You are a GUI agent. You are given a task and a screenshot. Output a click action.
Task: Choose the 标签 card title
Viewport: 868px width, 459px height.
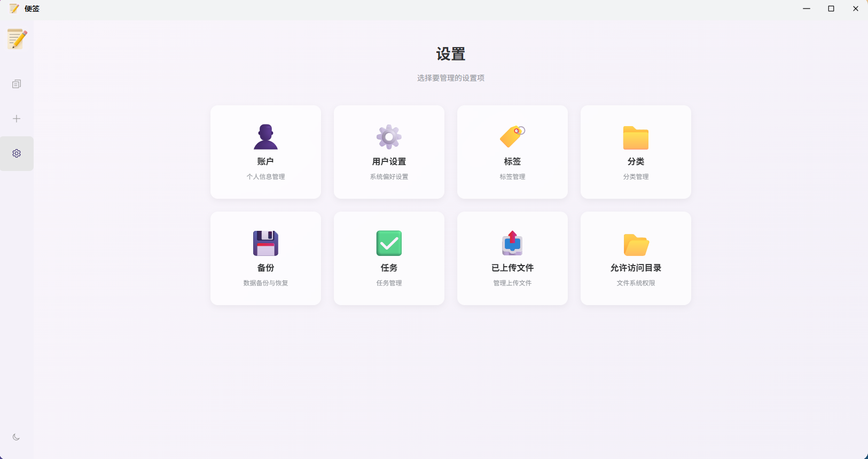pyautogui.click(x=512, y=161)
